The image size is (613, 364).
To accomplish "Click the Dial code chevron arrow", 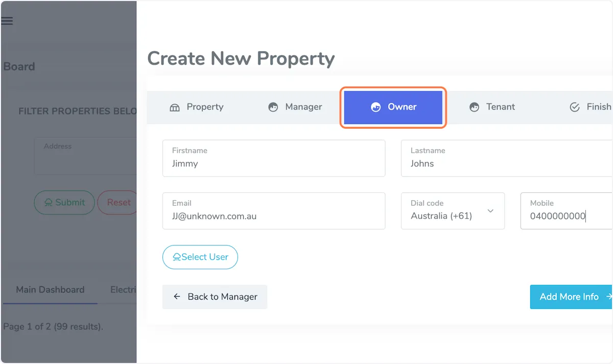I will 490,211.
